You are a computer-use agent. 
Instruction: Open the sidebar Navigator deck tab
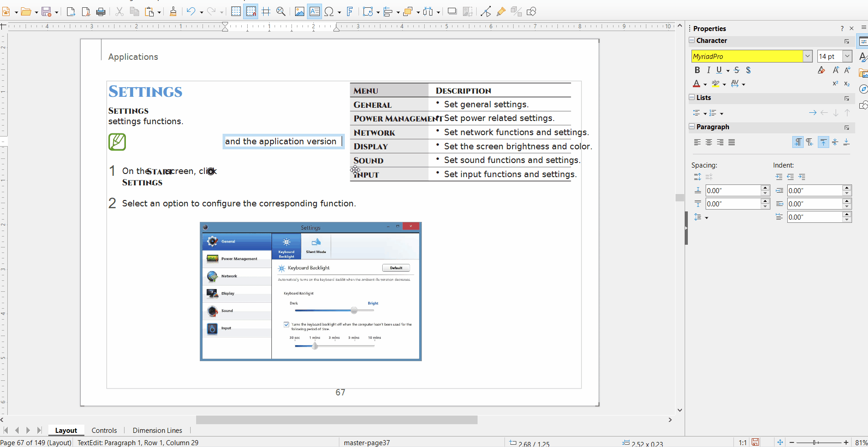(863, 89)
